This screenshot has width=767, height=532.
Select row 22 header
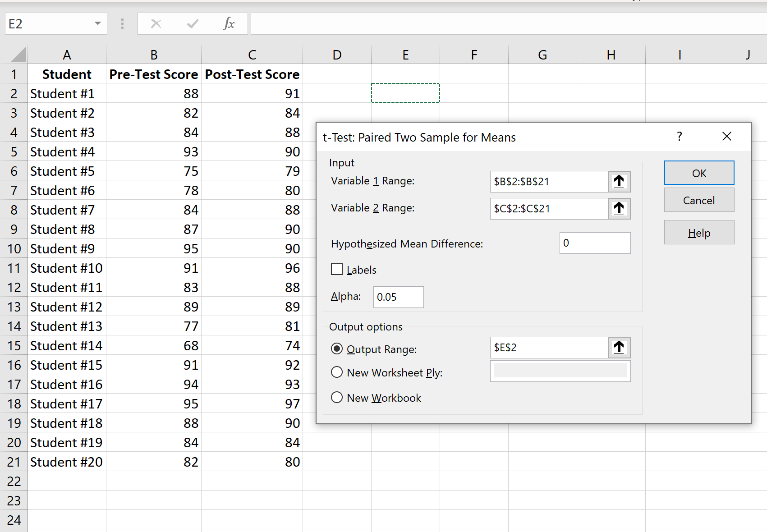pyautogui.click(x=14, y=481)
